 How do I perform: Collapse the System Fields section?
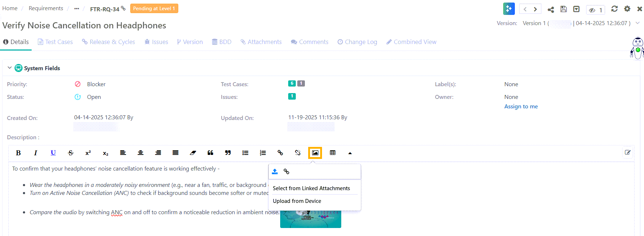(9, 68)
